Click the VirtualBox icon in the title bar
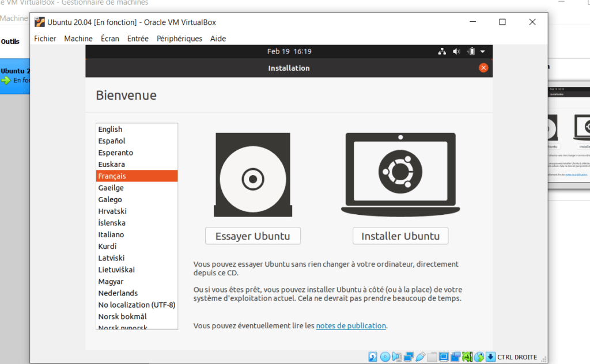Image resolution: width=590 pixels, height=364 pixels. tap(40, 22)
